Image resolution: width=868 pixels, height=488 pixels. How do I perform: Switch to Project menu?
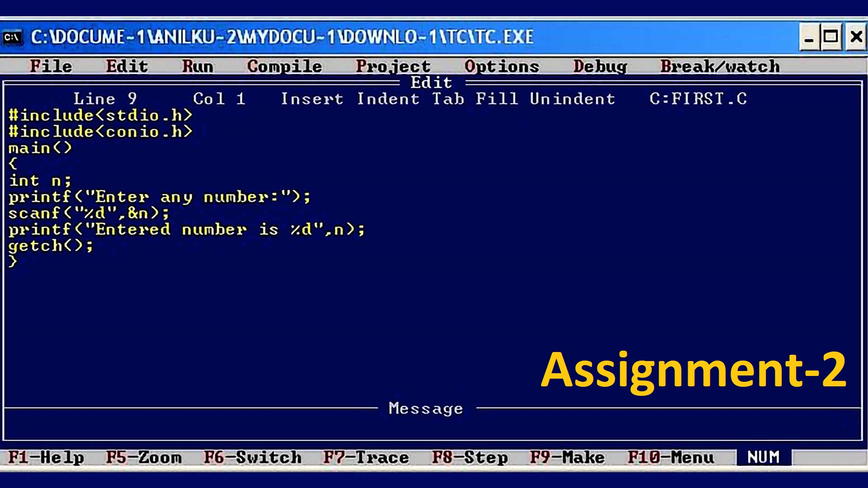[x=393, y=66]
